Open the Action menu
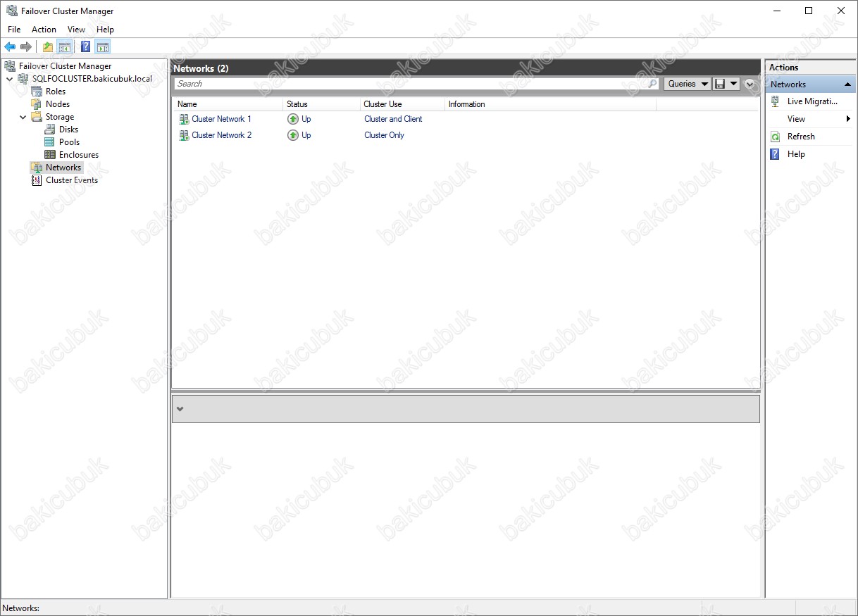 [x=44, y=30]
